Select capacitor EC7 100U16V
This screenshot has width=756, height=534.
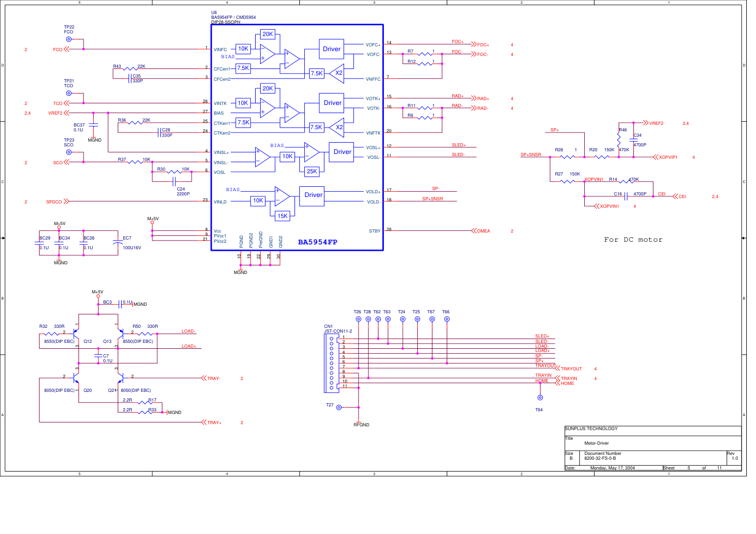pyautogui.click(x=128, y=243)
